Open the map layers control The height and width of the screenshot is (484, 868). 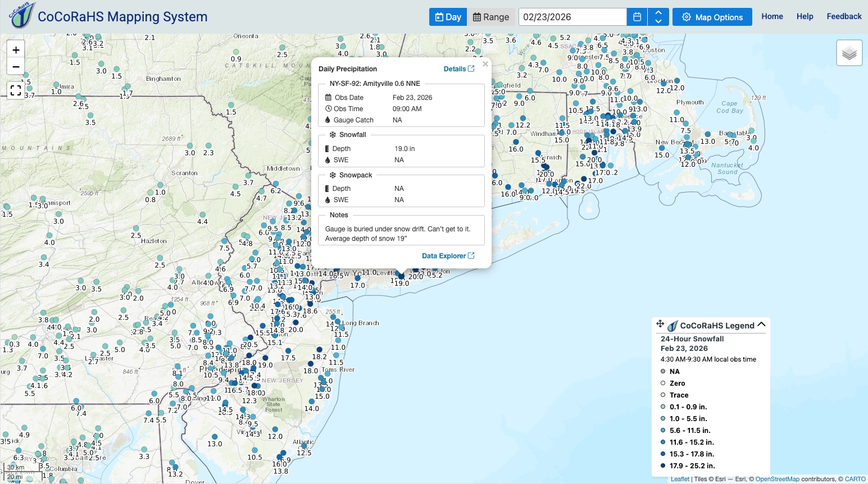coord(849,53)
